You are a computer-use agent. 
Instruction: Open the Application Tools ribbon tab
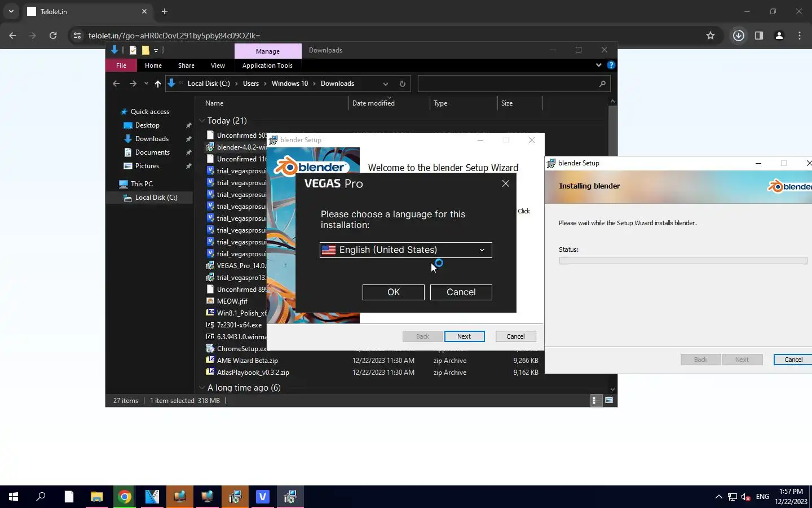(x=267, y=65)
